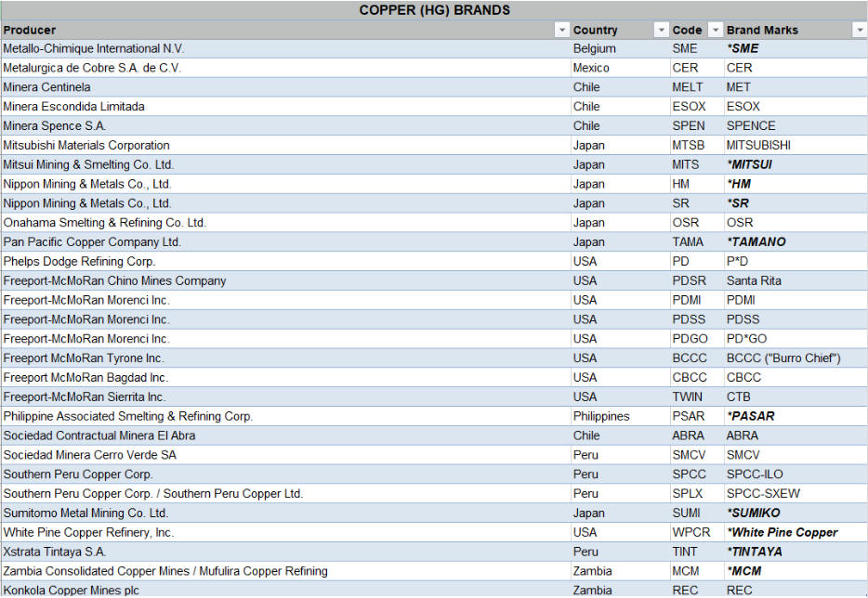Select the Philippines country cell
The width and height of the screenshot is (868, 598).
620,417
